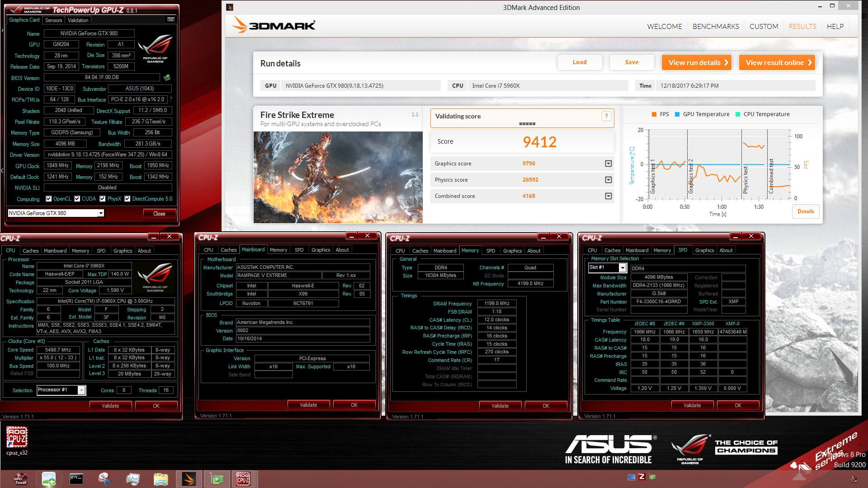The height and width of the screenshot is (488, 868).
Task: Click the green CPU Temperature legend swatch
Action: coord(738,114)
